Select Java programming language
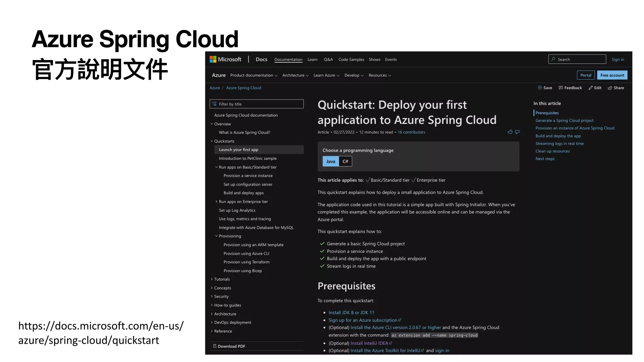 pyautogui.click(x=330, y=161)
